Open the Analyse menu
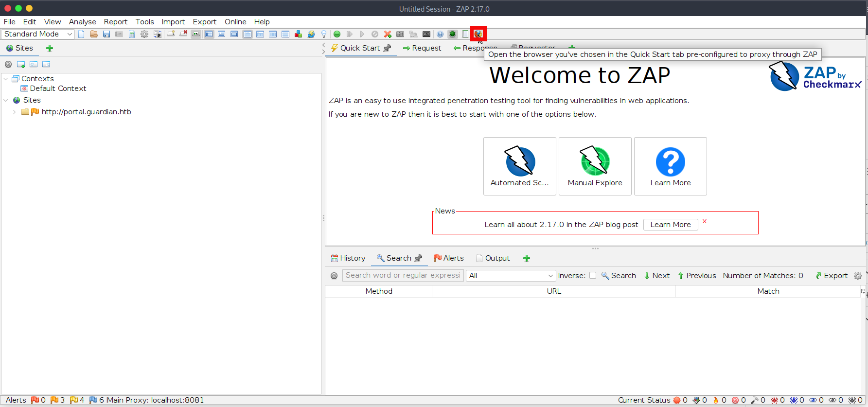Viewport: 868px width, 407px height. pyautogui.click(x=82, y=22)
